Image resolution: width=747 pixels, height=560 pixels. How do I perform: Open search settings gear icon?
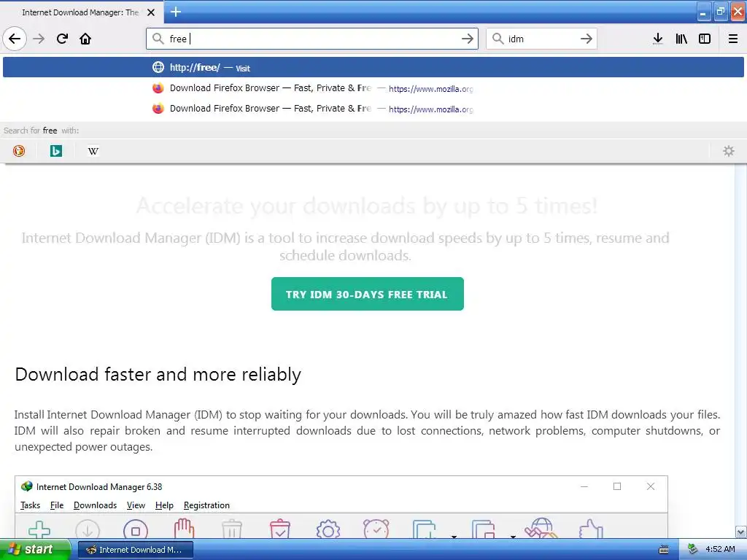coord(729,151)
